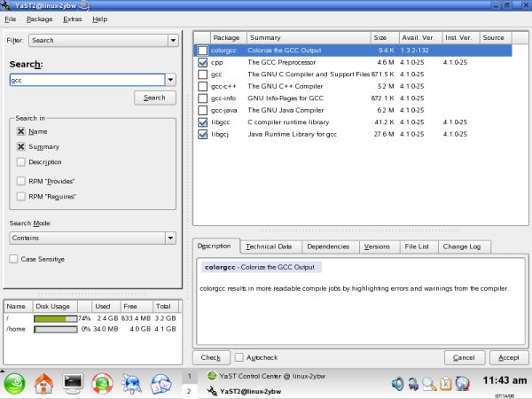Mark the gcc-c++ package checkbox

pos(202,86)
